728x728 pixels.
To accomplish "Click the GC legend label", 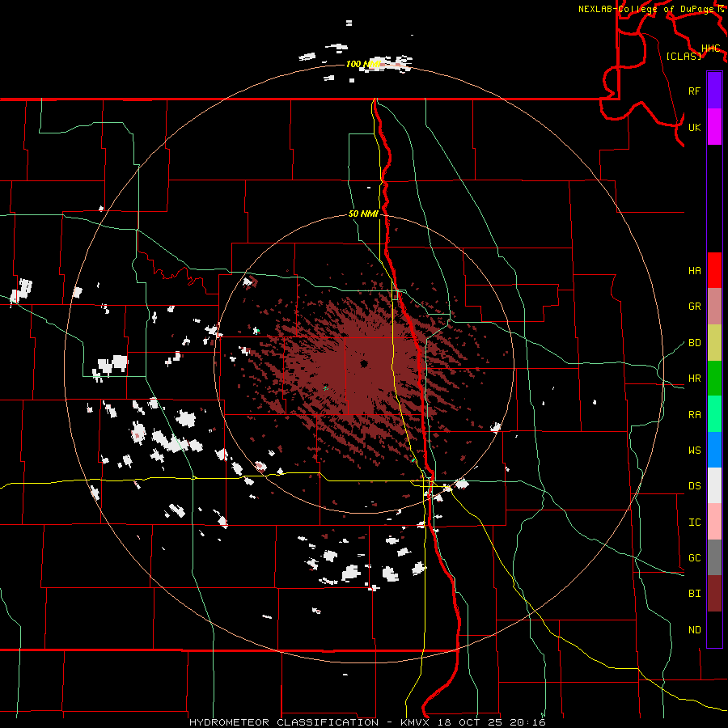I will click(694, 558).
